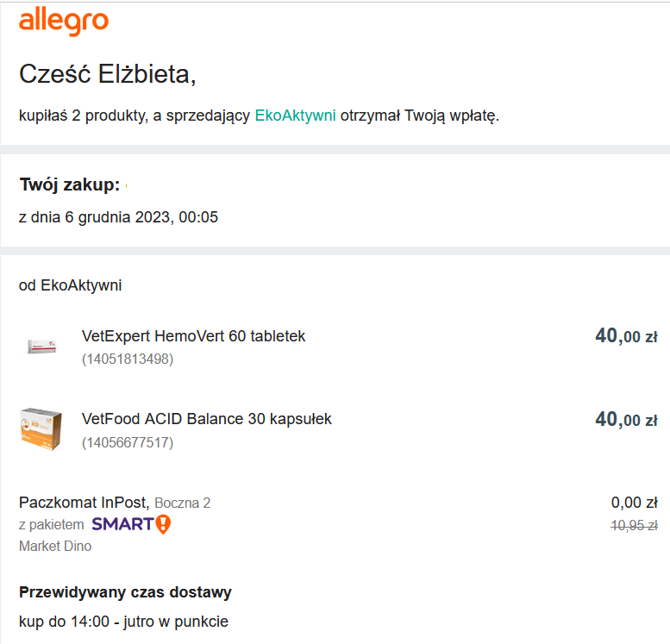The height and width of the screenshot is (644, 670).
Task: Click the Market Dino pickup point name
Action: (x=55, y=546)
